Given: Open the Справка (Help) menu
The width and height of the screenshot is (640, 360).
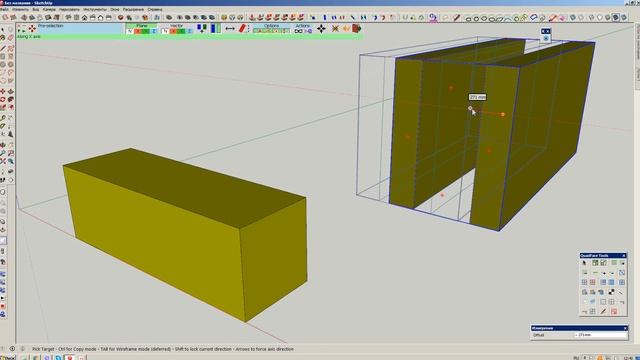Looking at the screenshot, I should [155, 9].
